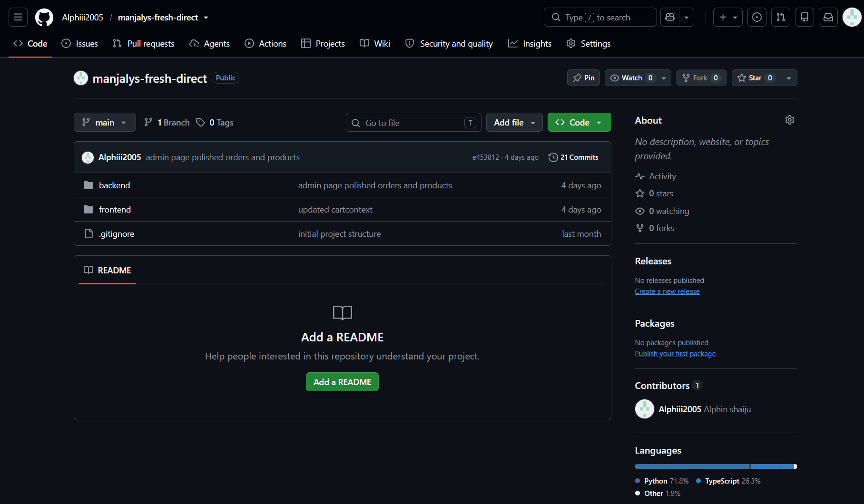Open the Alphiii2005 owner link in header
This screenshot has height=504, width=864.
coord(82,18)
